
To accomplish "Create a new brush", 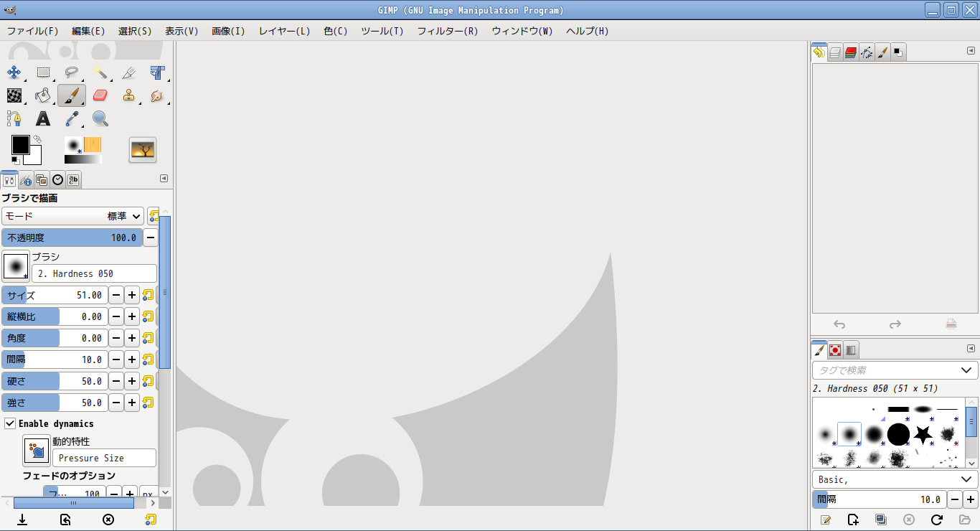I will point(853,520).
